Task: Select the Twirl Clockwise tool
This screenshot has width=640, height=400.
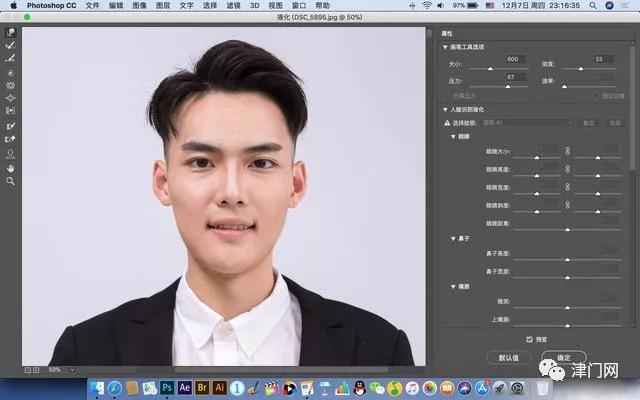Action: coord(10,73)
